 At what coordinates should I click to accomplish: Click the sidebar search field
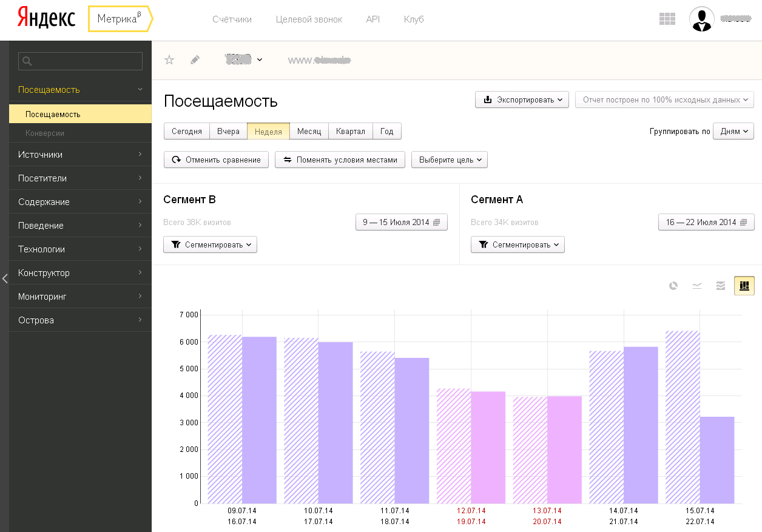(81, 61)
